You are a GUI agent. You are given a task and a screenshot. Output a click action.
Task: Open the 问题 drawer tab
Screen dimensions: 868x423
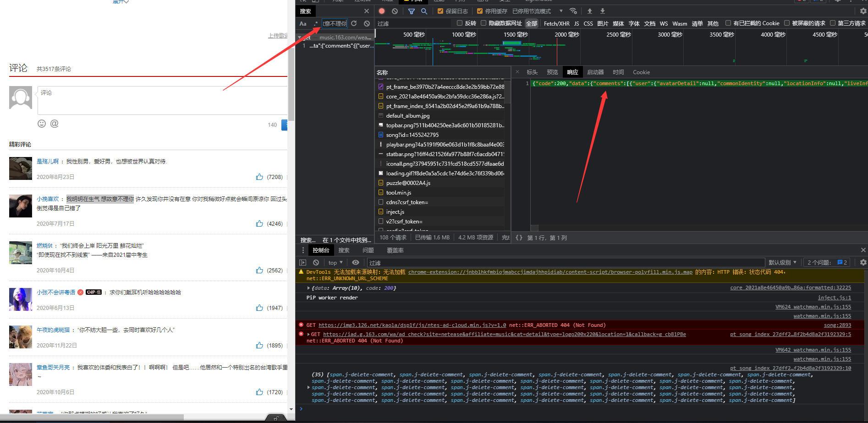(x=368, y=250)
